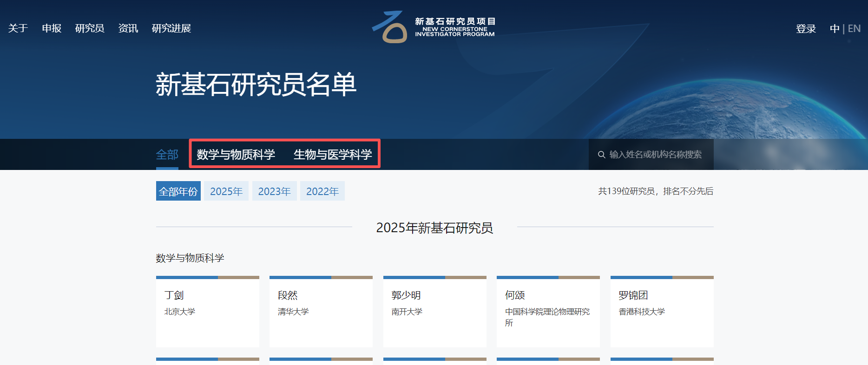Open the 资讯 navigation item
The height and width of the screenshot is (365, 868).
pos(128,28)
